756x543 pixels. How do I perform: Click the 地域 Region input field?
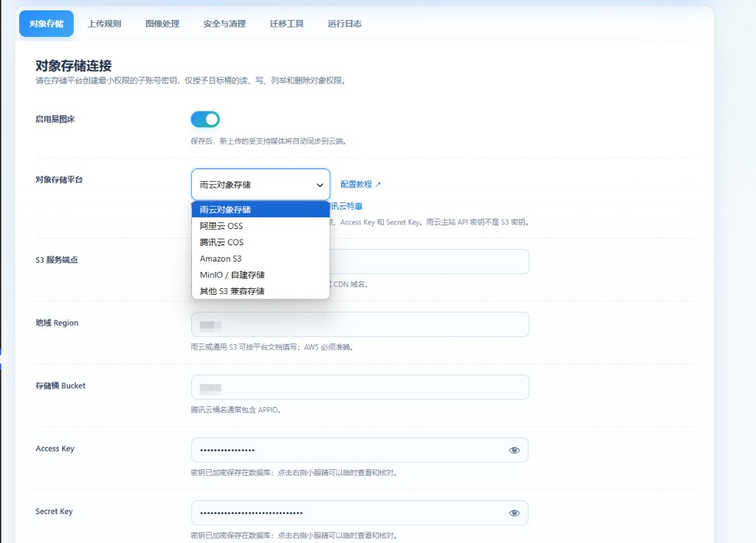[360, 324]
